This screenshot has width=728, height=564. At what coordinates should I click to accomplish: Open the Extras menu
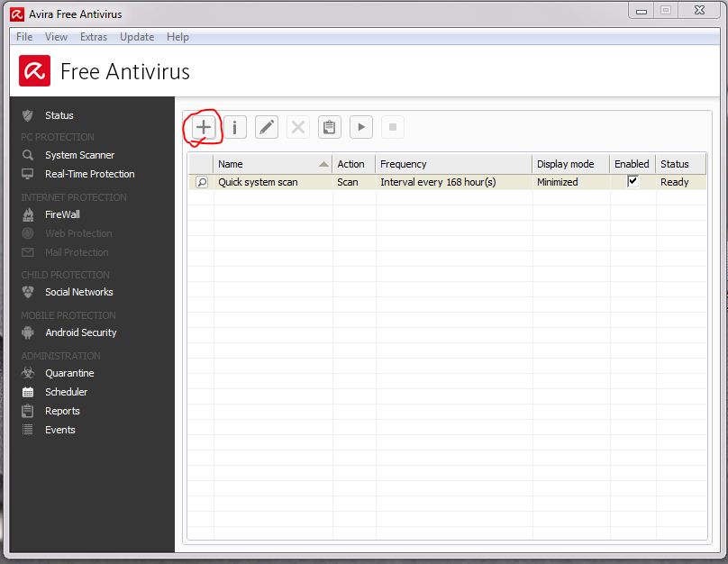click(93, 37)
